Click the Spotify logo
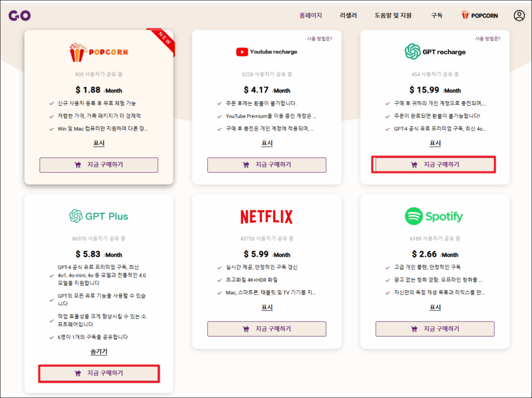The image size is (532, 398). [x=434, y=216]
